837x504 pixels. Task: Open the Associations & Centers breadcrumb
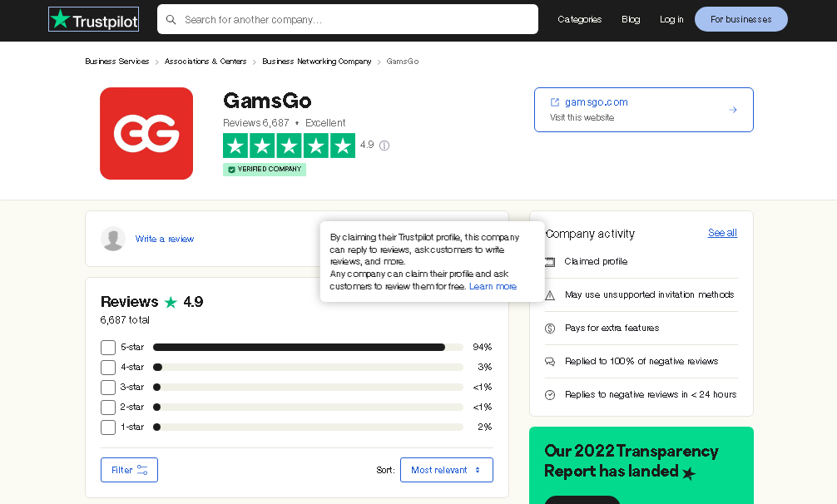pos(206,62)
